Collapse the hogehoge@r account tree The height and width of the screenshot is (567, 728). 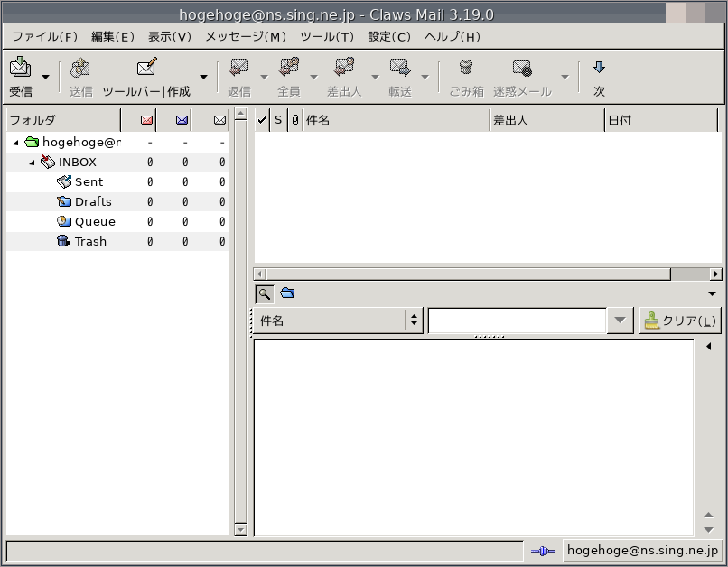click(x=15, y=143)
